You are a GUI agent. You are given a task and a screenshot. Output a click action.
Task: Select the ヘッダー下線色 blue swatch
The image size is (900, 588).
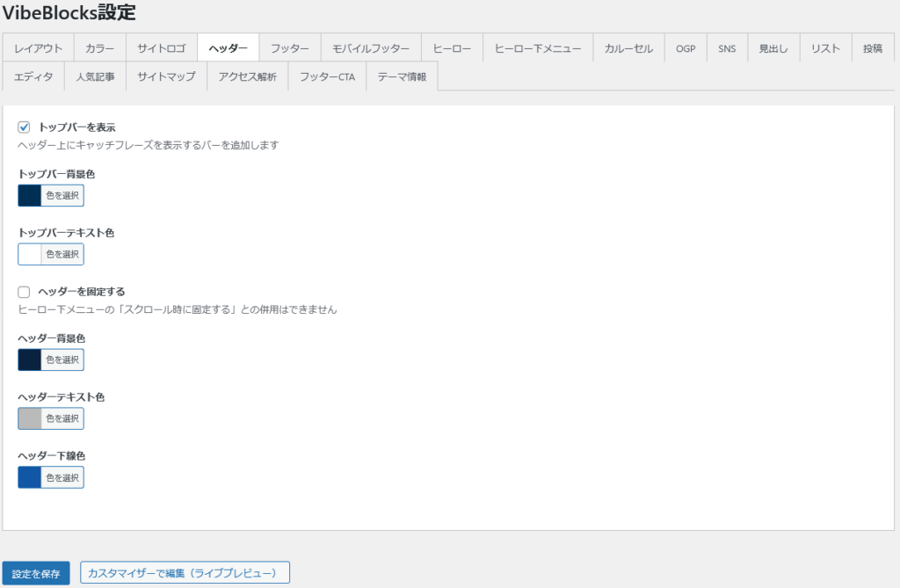point(30,478)
